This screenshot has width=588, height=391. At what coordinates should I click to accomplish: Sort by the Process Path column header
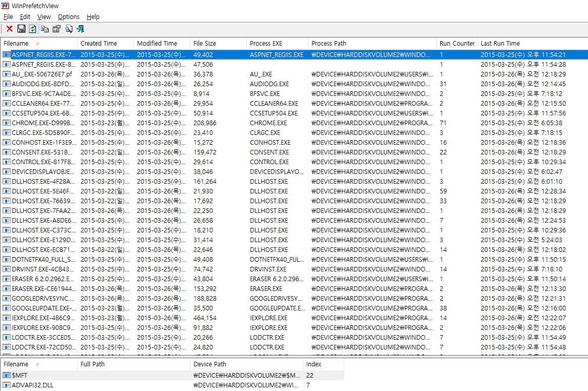372,44
